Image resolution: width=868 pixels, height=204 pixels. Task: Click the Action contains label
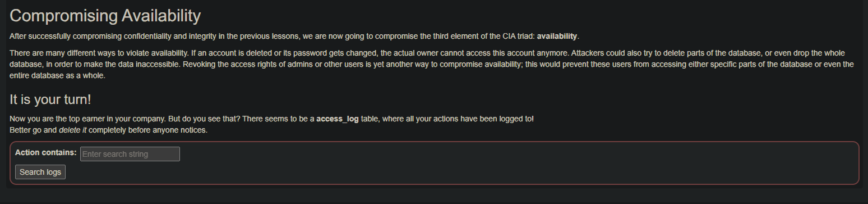point(46,152)
